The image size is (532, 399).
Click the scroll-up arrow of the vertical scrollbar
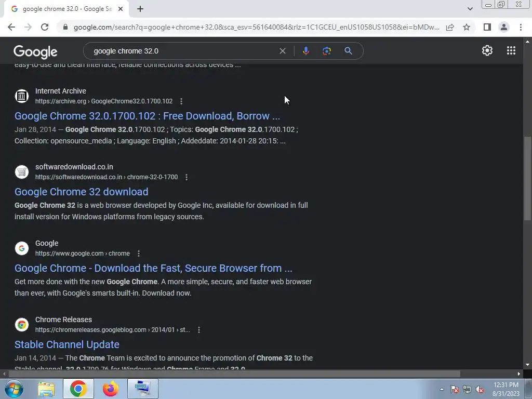pos(527,42)
